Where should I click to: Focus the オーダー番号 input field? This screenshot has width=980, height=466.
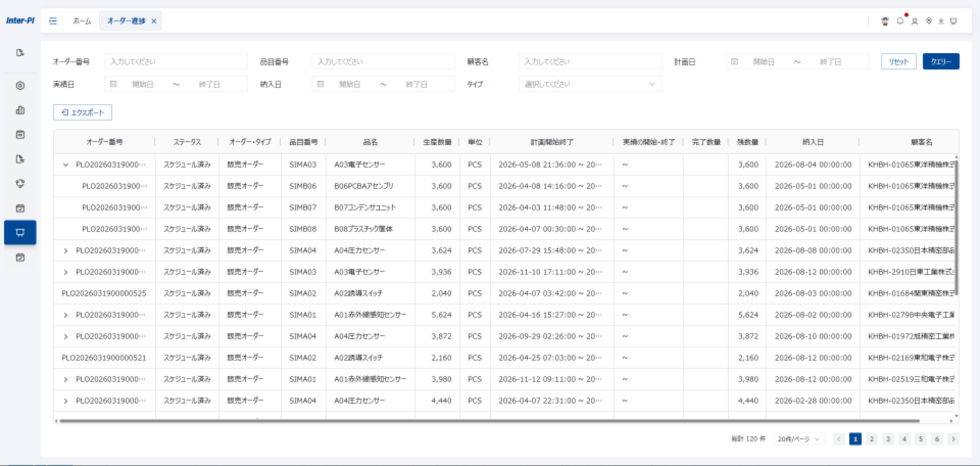click(x=176, y=61)
